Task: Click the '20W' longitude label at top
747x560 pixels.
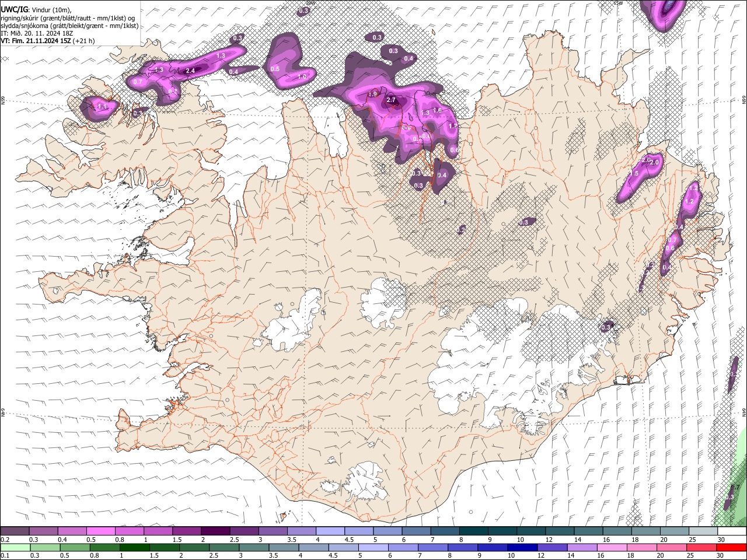Action: (x=310, y=2)
